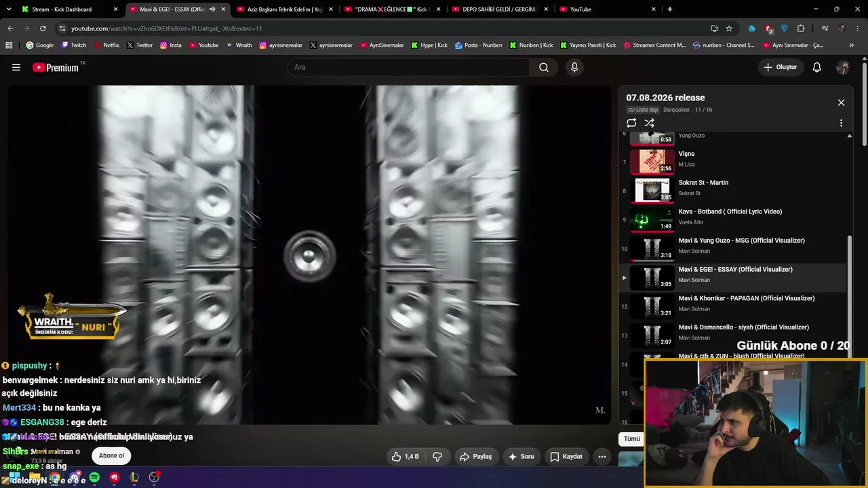Open the Netflix bookmark
This screenshot has width=868, height=488.
coord(106,45)
